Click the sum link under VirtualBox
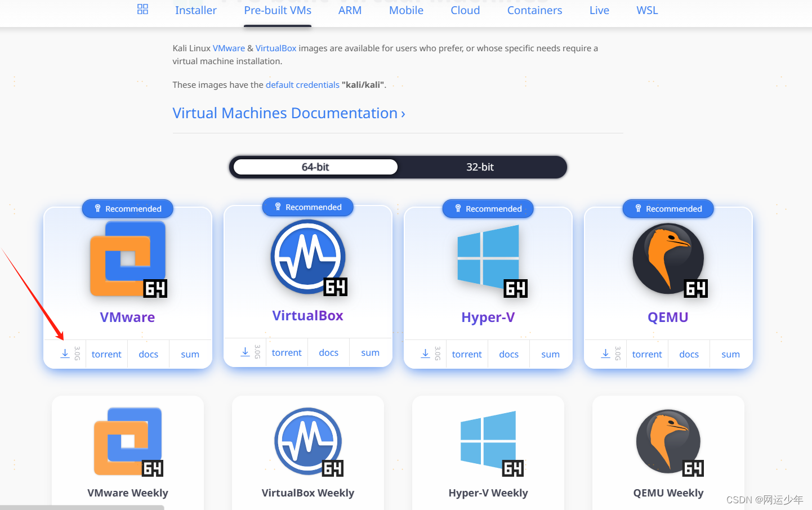The height and width of the screenshot is (510, 812). click(371, 352)
